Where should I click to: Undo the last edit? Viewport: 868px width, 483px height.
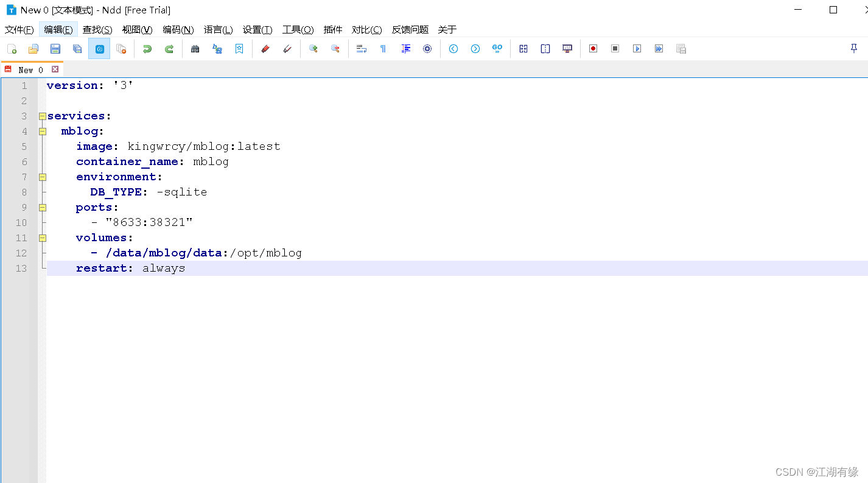point(146,49)
